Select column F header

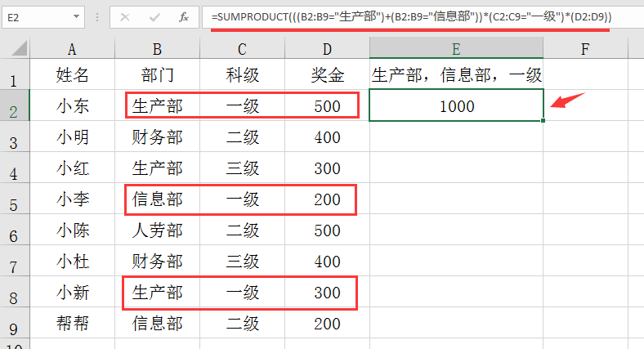pos(586,48)
